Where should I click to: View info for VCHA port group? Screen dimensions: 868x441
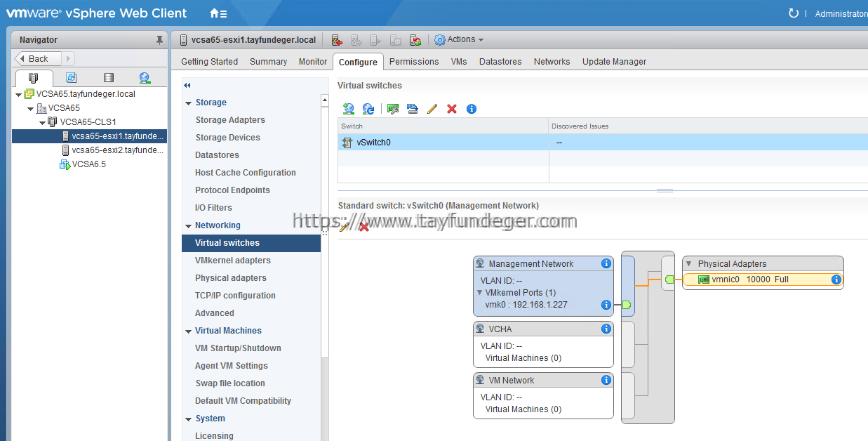[606, 329]
